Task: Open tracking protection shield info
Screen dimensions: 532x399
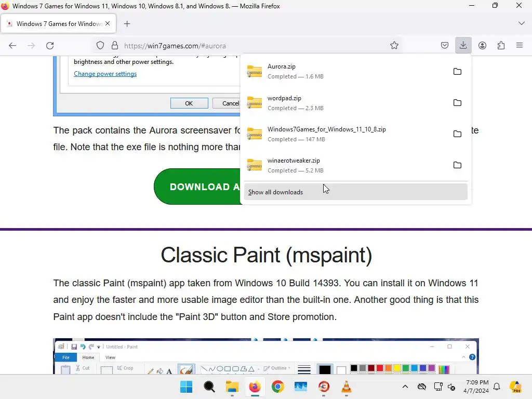Action: [x=100, y=46]
